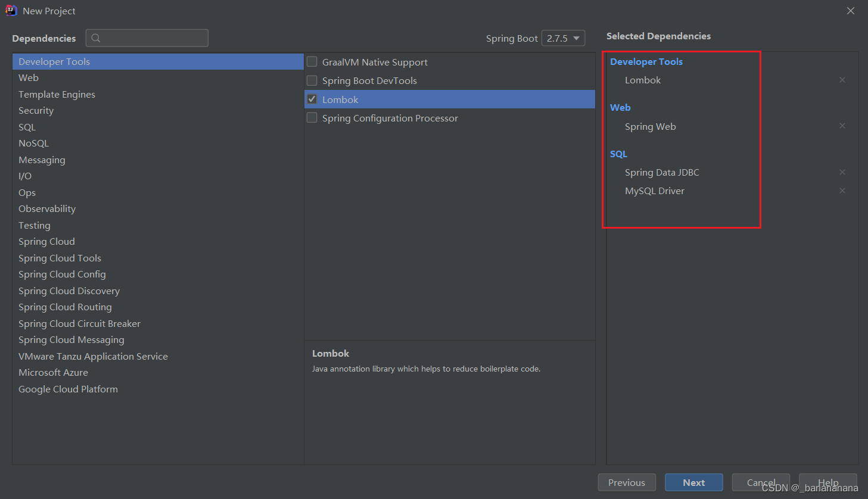This screenshot has height=499, width=868.
Task: Remove Spring Data JDBC from selected dependencies
Action: 842,172
